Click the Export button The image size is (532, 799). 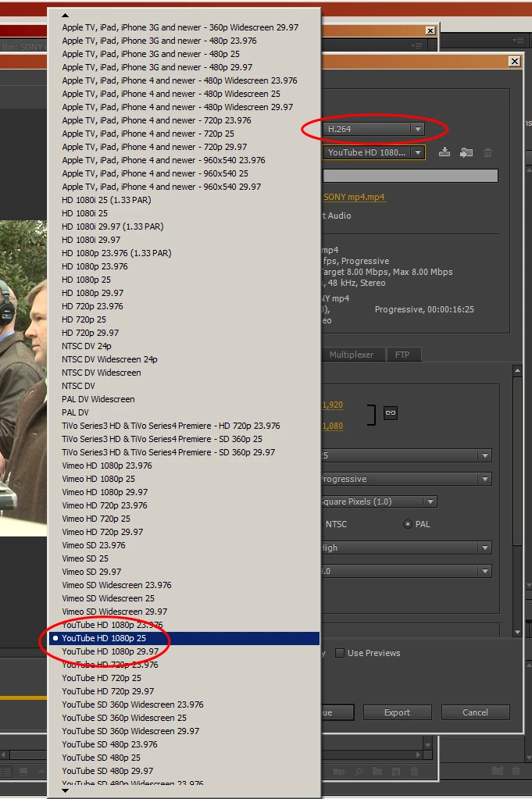tap(397, 712)
